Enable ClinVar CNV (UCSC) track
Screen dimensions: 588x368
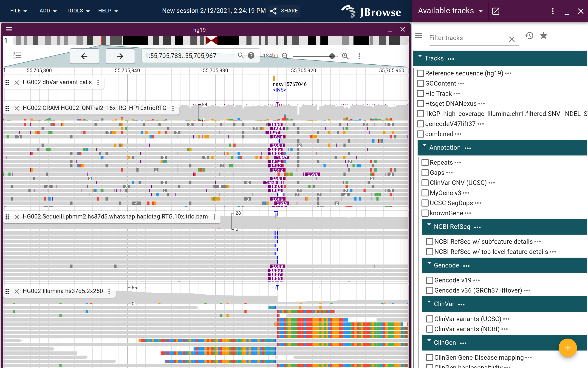coord(425,183)
